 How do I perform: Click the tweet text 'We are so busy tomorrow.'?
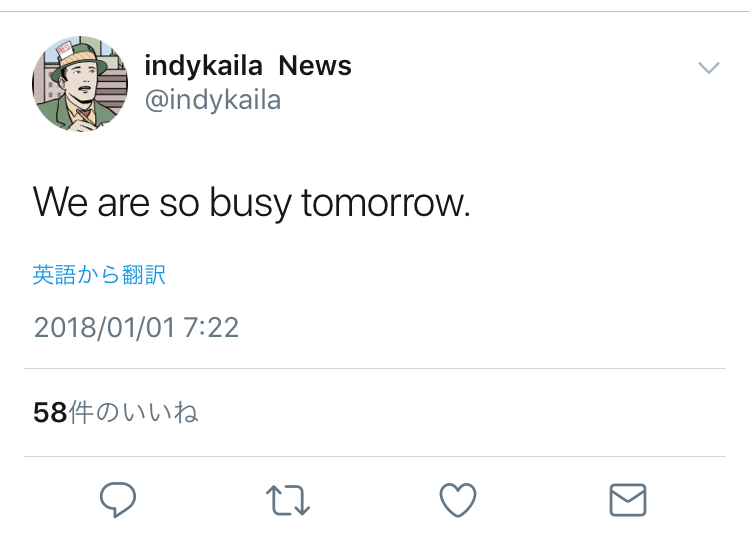tap(251, 203)
